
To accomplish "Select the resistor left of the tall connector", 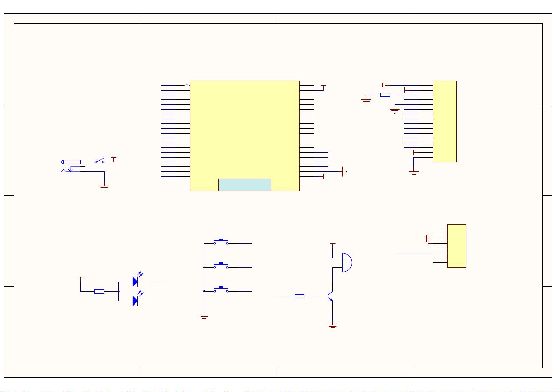I will 385,95.
